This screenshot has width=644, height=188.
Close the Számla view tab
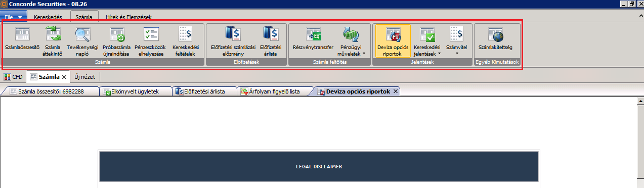coord(64,77)
